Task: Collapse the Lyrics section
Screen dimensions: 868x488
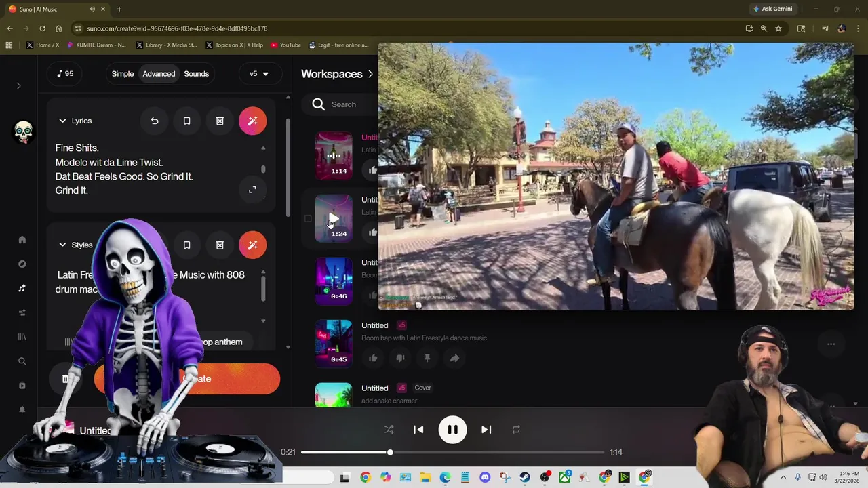Action: click(x=62, y=121)
